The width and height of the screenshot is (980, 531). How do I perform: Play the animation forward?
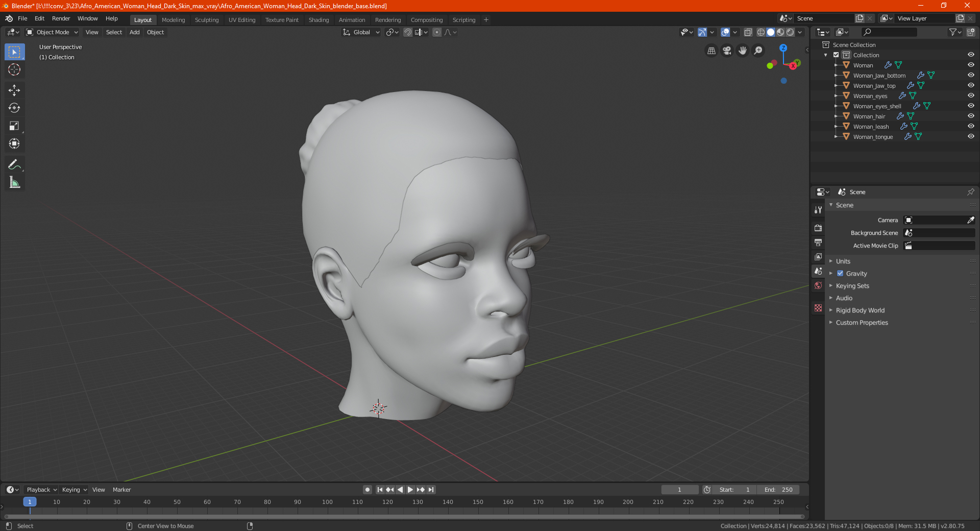(410, 490)
